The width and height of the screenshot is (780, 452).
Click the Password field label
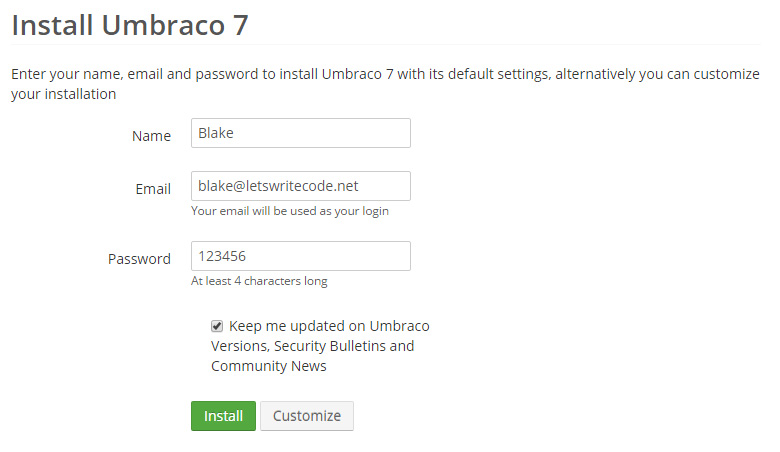(x=139, y=259)
